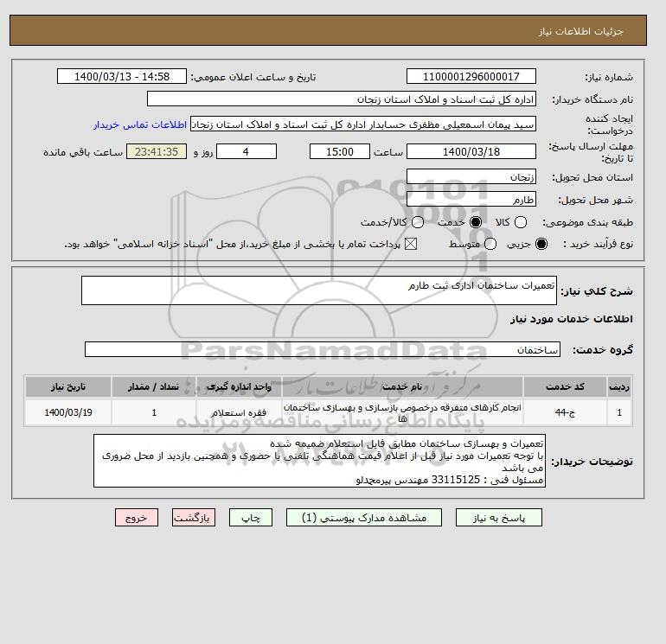The image size is (666, 644).
Task: Click the delivery city field طارم
Action: 471,199
